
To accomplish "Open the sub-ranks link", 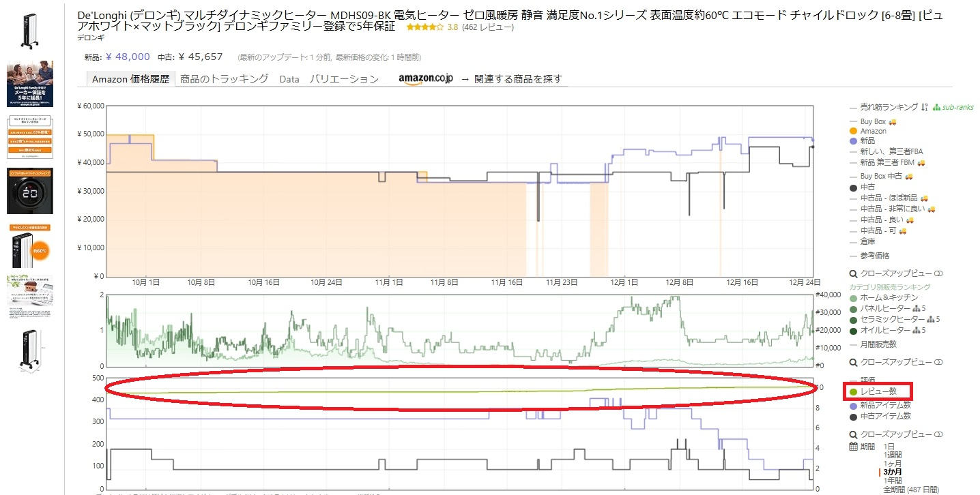I will tap(953, 107).
